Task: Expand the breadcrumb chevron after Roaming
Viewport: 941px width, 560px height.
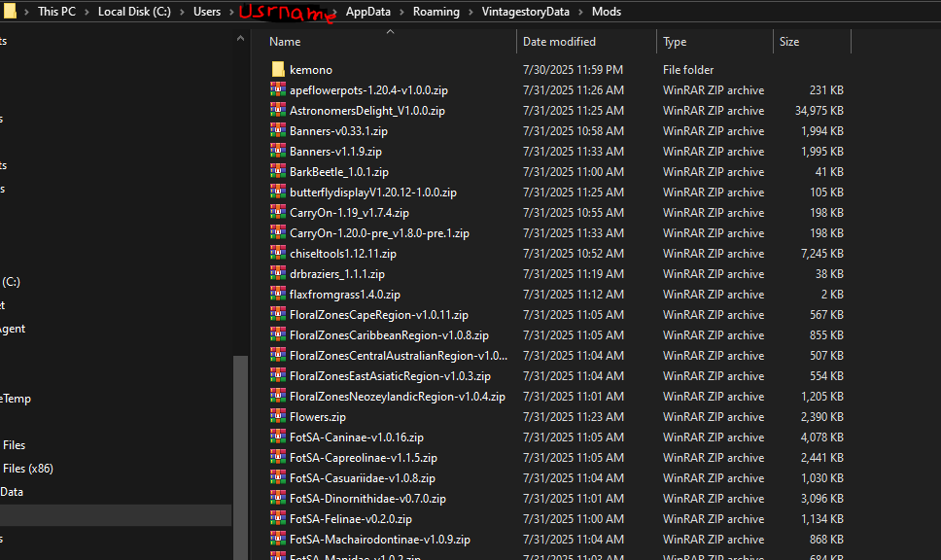Action: [x=469, y=11]
